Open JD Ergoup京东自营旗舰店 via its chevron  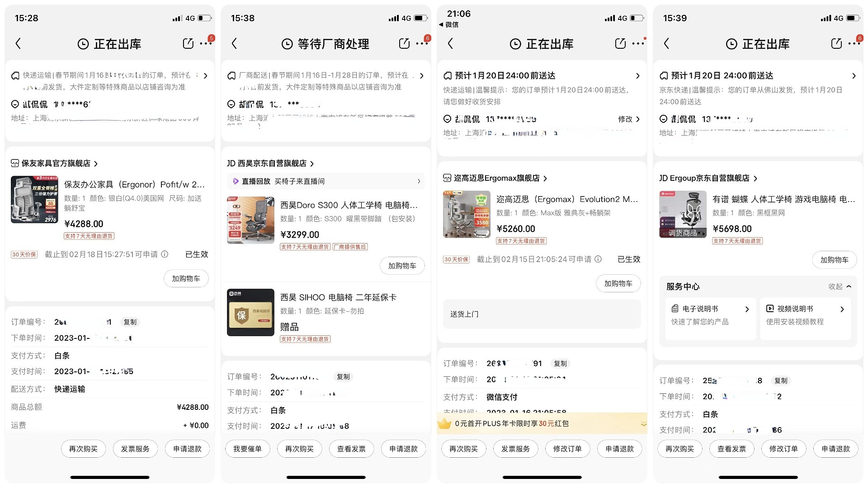pyautogui.click(x=755, y=178)
